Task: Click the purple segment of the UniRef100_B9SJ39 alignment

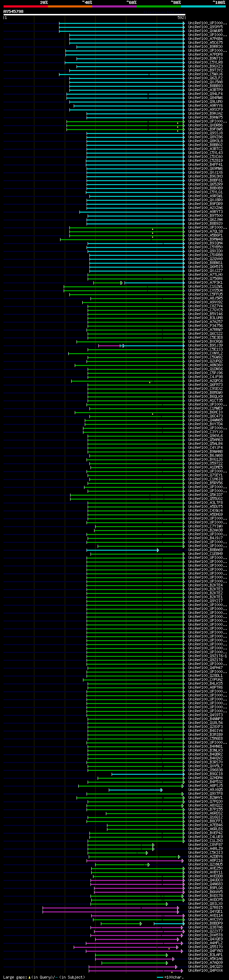Action: [x=110, y=346]
